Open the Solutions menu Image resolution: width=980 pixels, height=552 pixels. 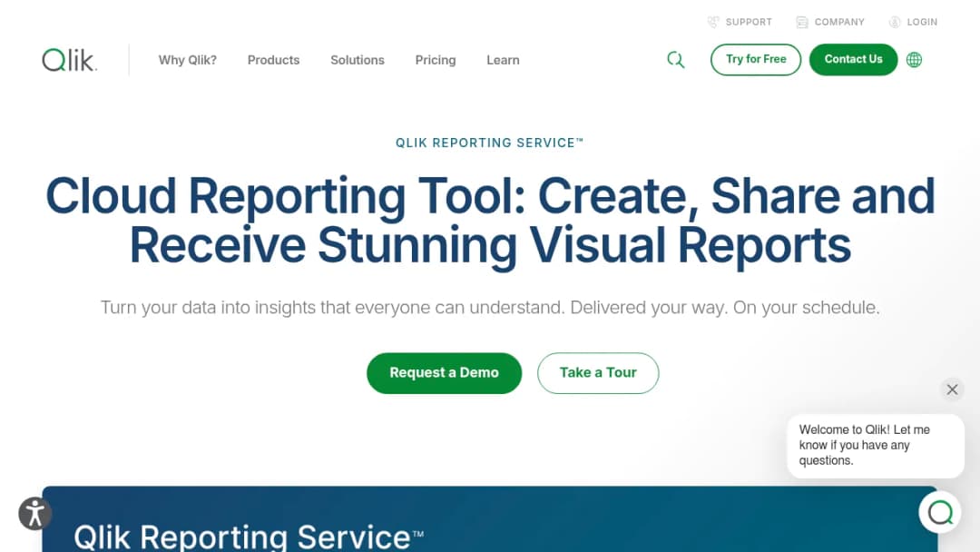[x=358, y=60]
